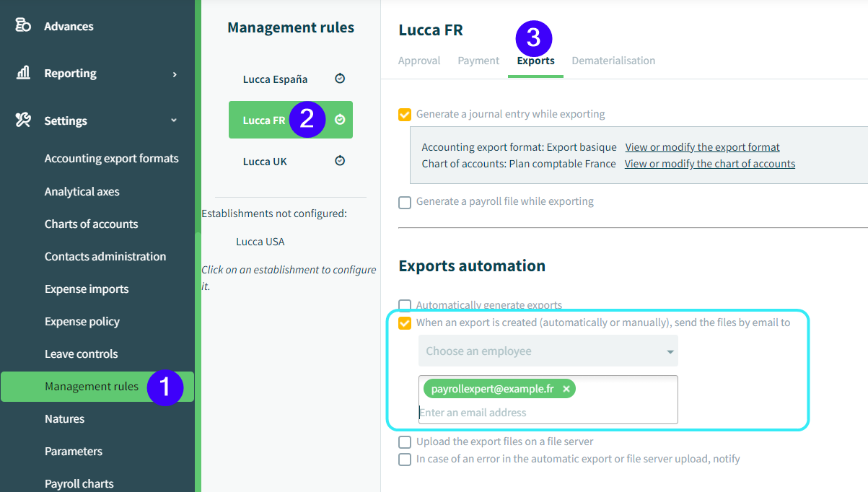Click the clock icon beside Lucca España

[340, 79]
